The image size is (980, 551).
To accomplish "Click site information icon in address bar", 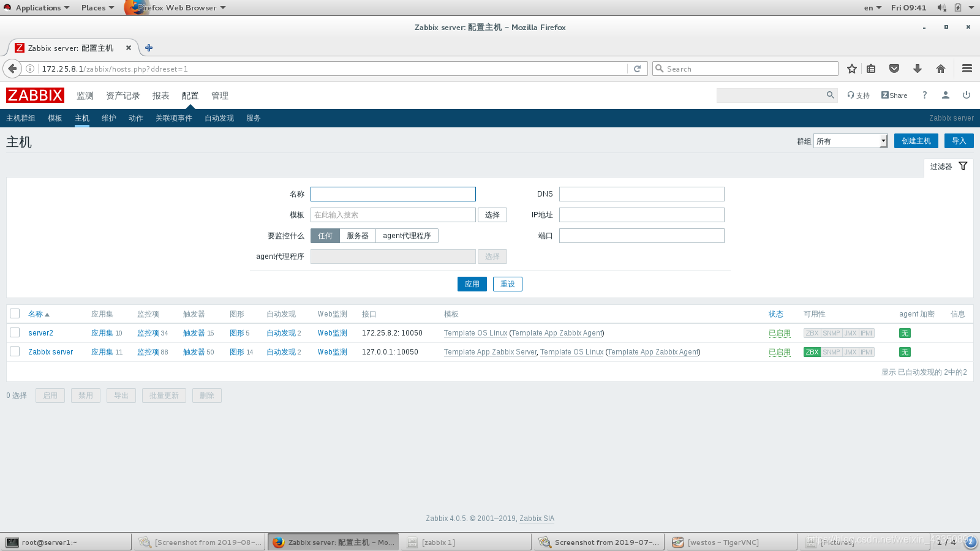I will [29, 69].
